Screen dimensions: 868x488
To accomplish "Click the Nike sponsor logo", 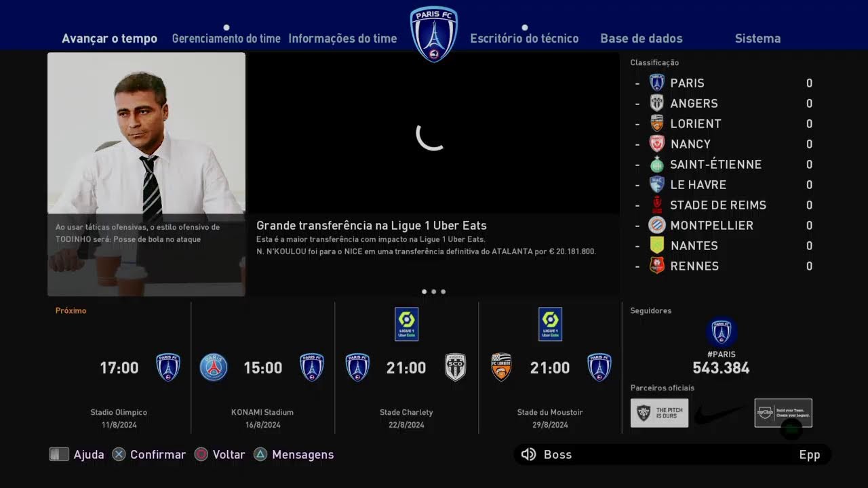I will click(720, 413).
